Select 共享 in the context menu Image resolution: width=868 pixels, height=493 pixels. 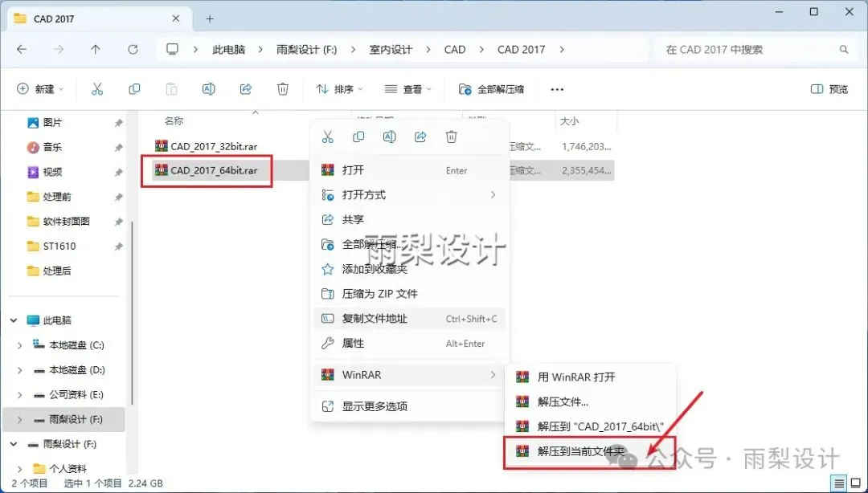pos(410,220)
